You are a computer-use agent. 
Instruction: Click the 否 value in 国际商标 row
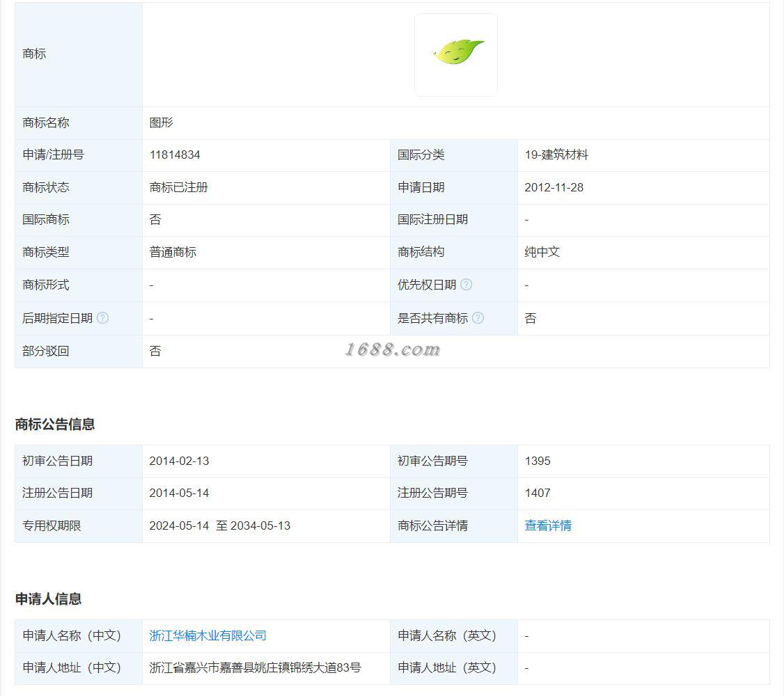point(155,219)
